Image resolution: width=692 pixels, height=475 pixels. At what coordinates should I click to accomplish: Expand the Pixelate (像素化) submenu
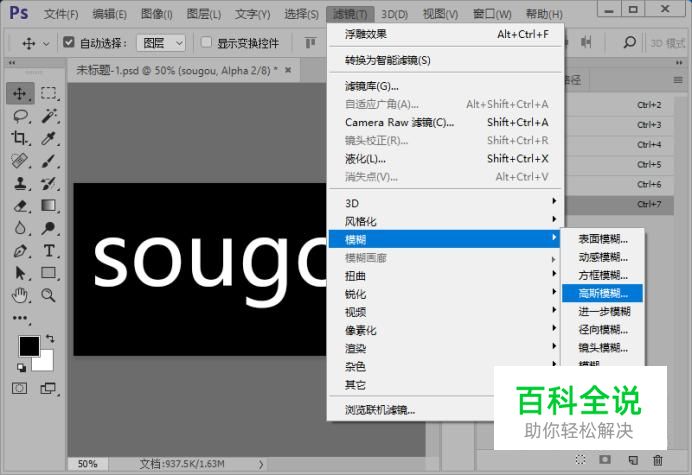coord(445,330)
